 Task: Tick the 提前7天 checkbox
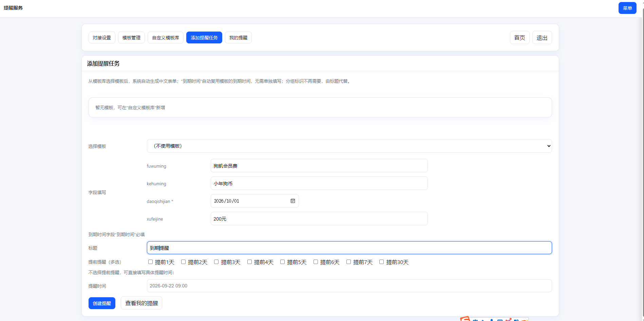coord(348,262)
